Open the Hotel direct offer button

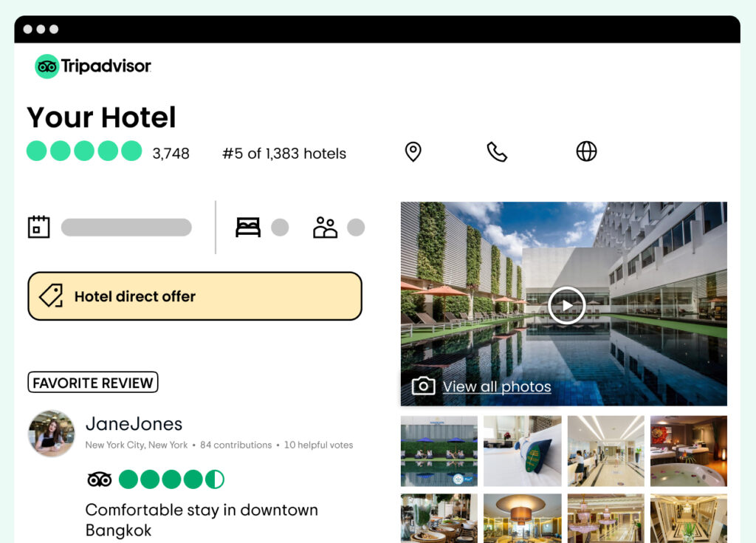195,296
